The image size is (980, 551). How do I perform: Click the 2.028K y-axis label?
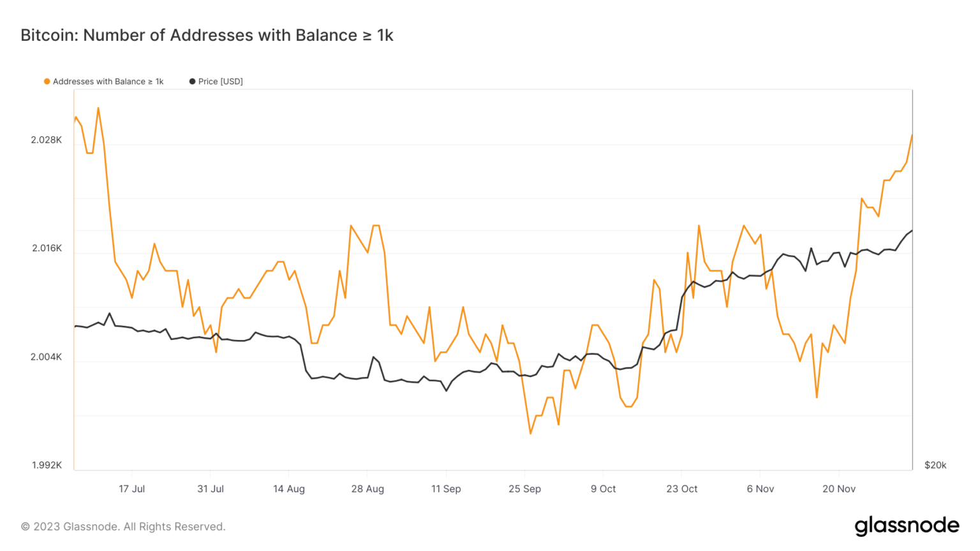tap(47, 140)
